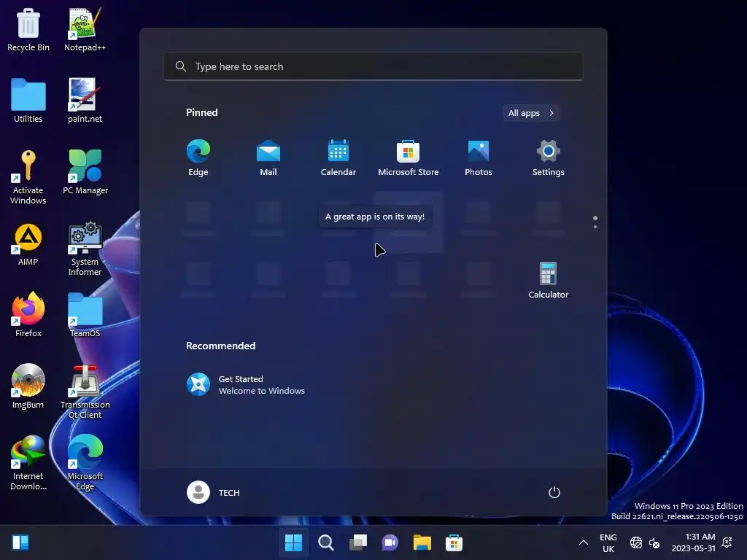
Task: Select the paint.net desktop shortcut
Action: point(85,101)
